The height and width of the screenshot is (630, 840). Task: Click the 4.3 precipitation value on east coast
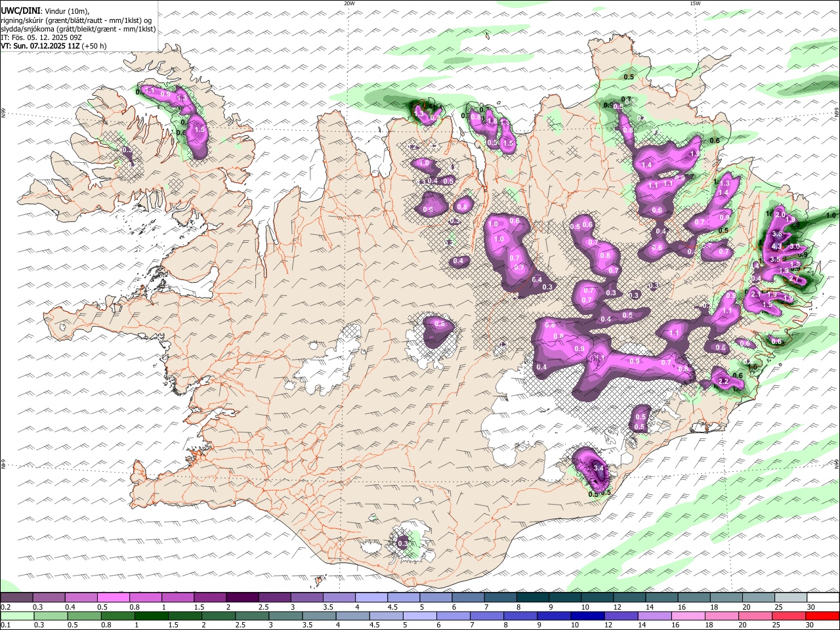pos(777,247)
